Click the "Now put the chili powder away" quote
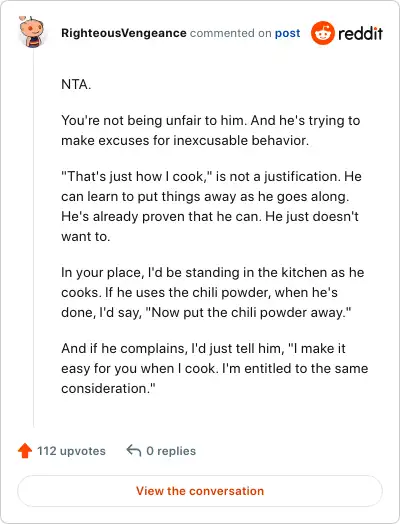The height and width of the screenshot is (524, 400). (x=249, y=313)
